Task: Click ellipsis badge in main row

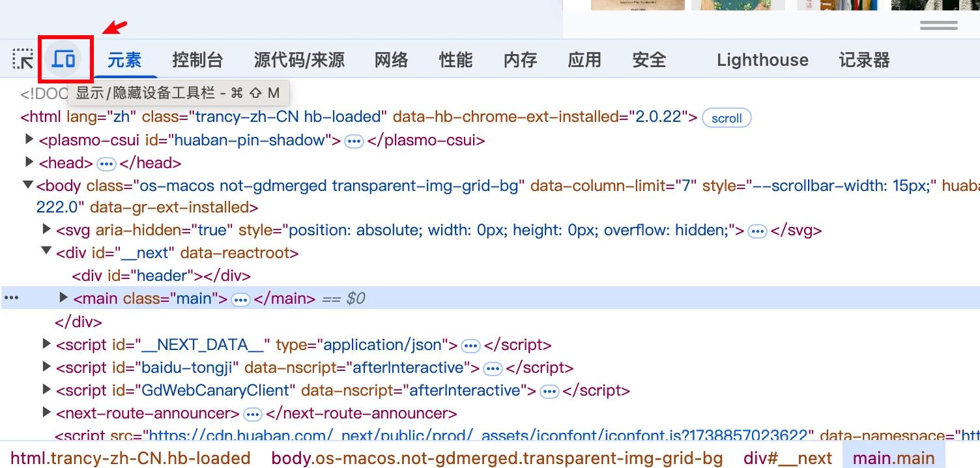Action: tap(241, 300)
